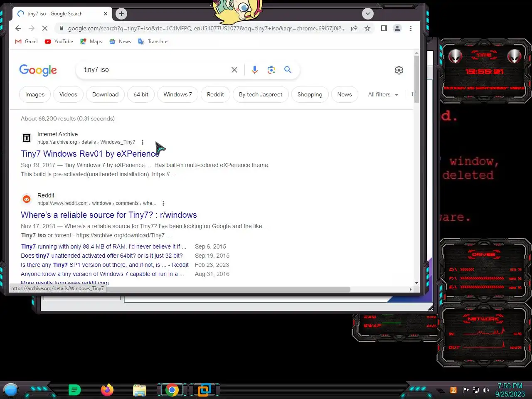532x399 pixels.
Task: Expand the All filters dropdown
Action: click(x=383, y=95)
